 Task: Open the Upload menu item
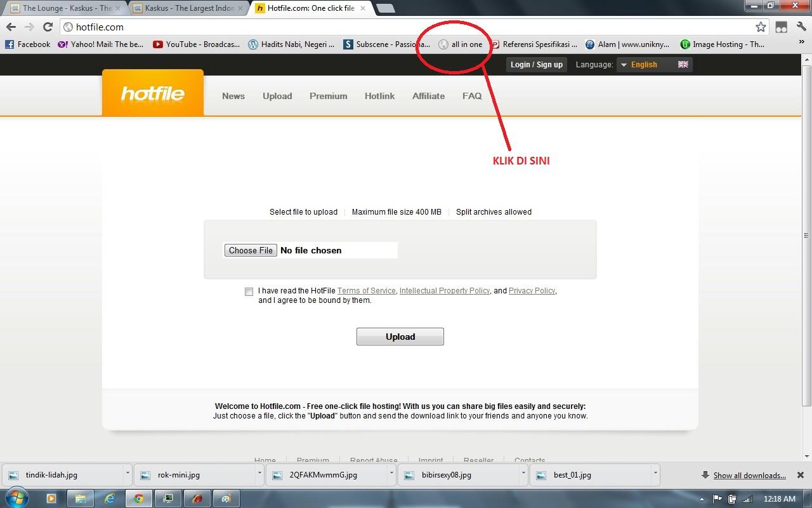tap(277, 96)
